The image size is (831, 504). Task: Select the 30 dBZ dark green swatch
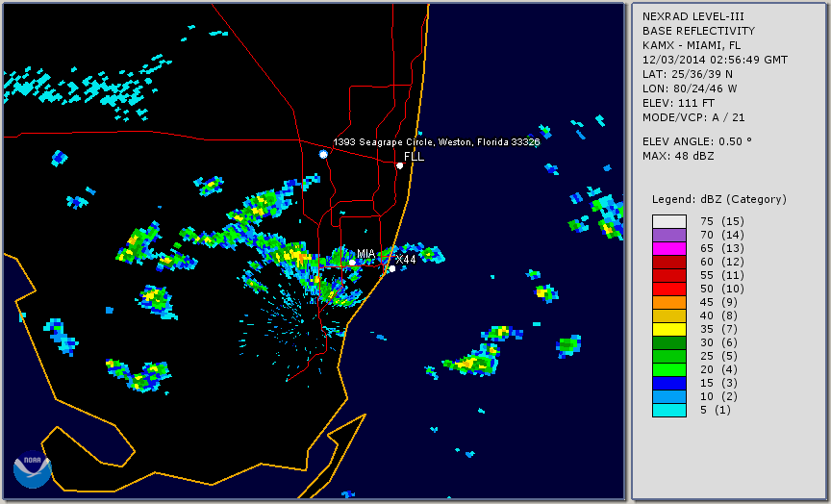click(x=668, y=342)
